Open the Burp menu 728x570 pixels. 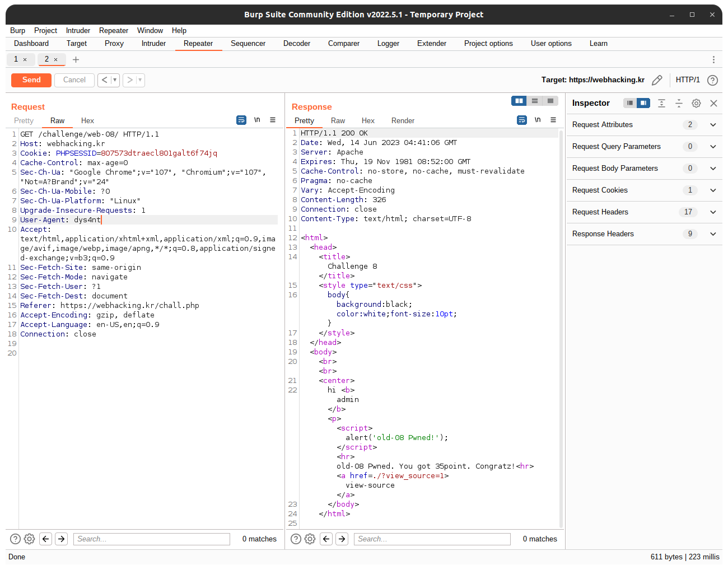click(17, 30)
